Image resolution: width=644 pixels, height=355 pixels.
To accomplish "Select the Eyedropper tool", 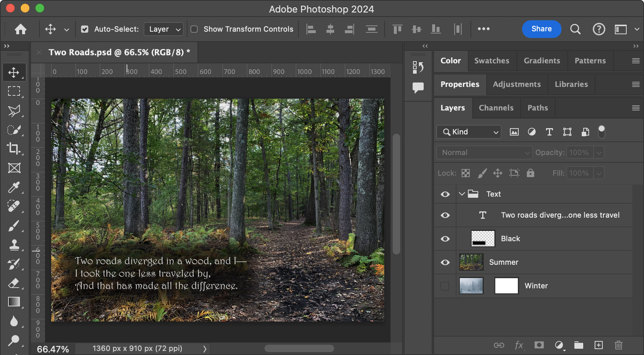I will tap(14, 187).
